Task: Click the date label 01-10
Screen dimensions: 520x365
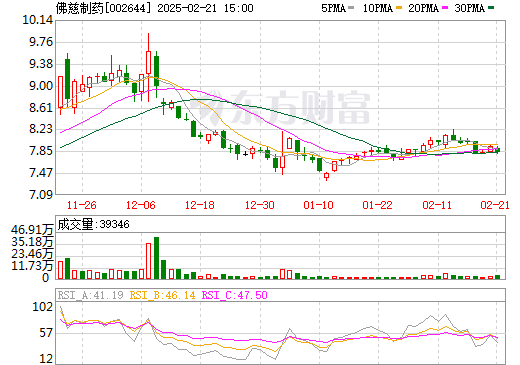Action: 319,205
